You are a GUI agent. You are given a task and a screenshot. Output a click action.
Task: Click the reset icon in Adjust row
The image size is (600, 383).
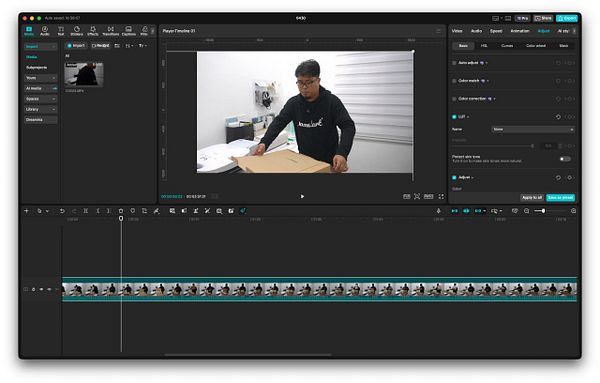click(x=558, y=178)
